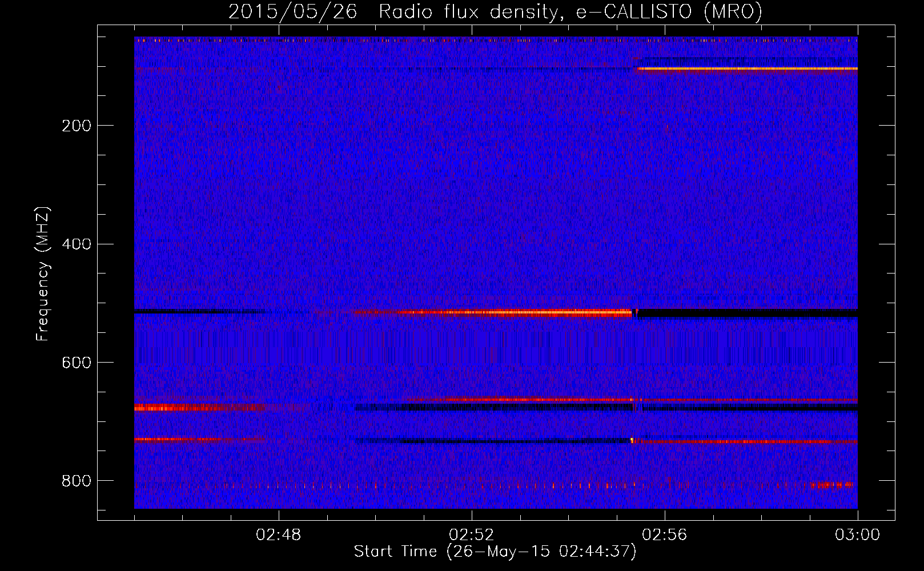Click the 02:48 time tick label

coord(279,535)
